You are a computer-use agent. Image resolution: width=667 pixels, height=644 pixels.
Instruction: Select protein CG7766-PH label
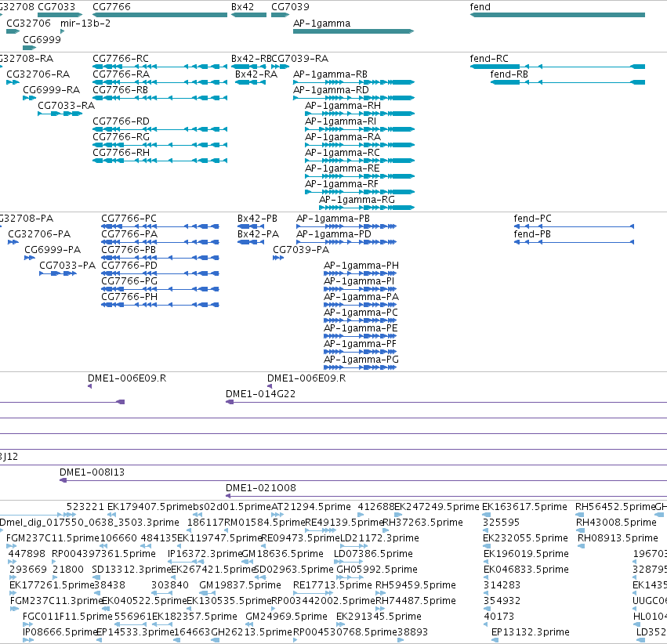pyautogui.click(x=129, y=297)
